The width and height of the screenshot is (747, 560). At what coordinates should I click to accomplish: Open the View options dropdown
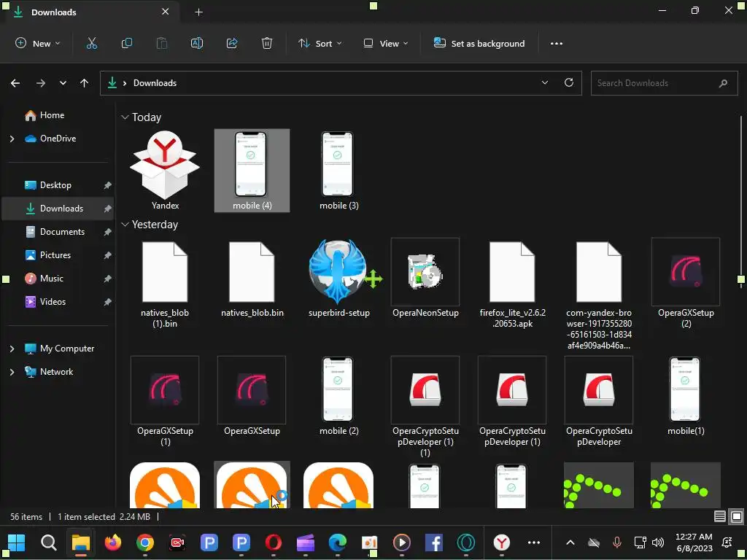tap(386, 43)
